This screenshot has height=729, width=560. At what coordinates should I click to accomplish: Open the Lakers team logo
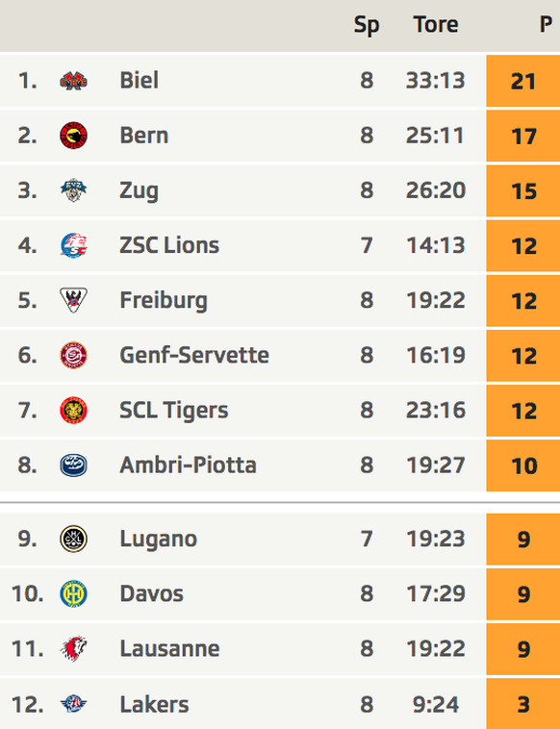pos(73,704)
